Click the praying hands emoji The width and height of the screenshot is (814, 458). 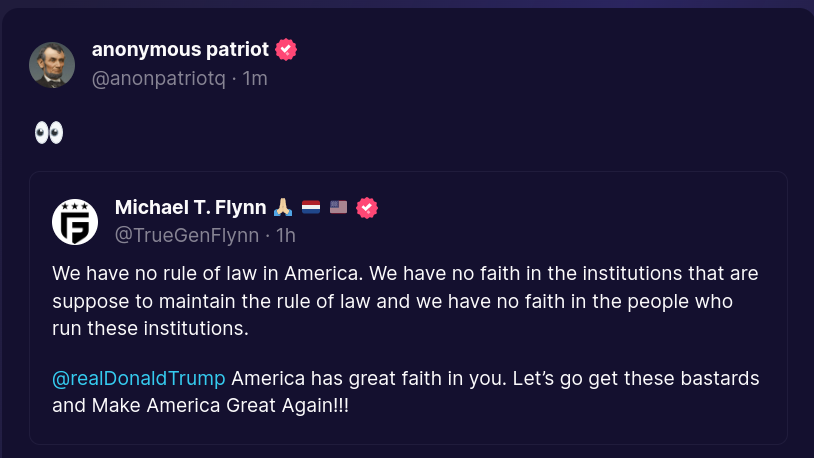pyautogui.click(x=283, y=208)
